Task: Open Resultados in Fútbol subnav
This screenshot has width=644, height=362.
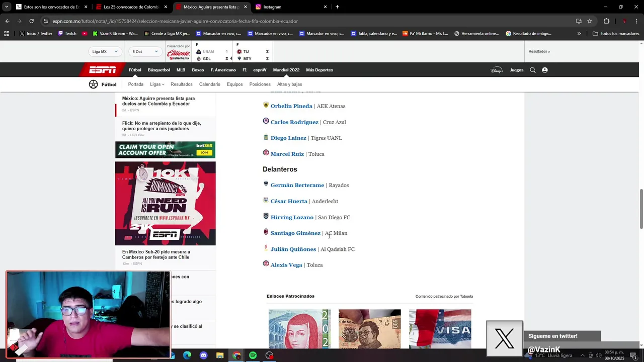Action: 181,84
